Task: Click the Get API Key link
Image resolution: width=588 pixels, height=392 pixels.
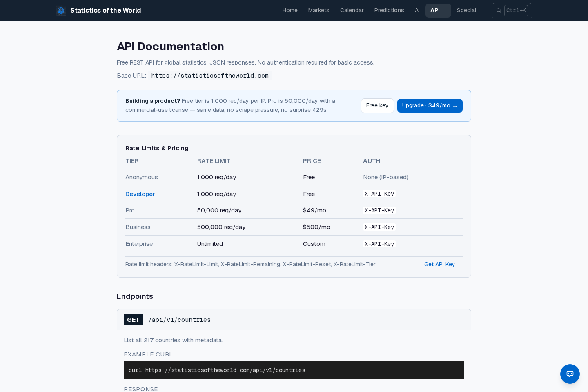Action: click(x=443, y=265)
